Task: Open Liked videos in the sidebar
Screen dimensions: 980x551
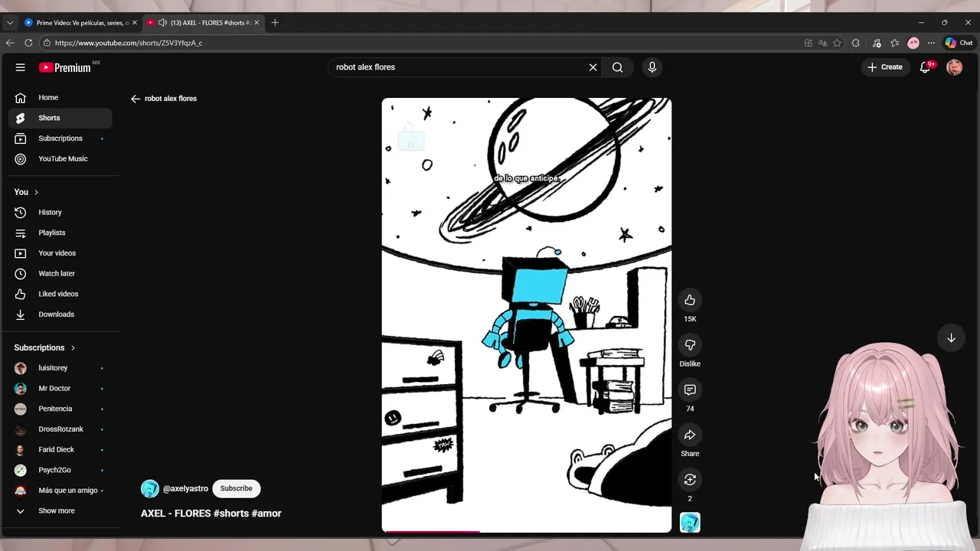Action: point(60,294)
